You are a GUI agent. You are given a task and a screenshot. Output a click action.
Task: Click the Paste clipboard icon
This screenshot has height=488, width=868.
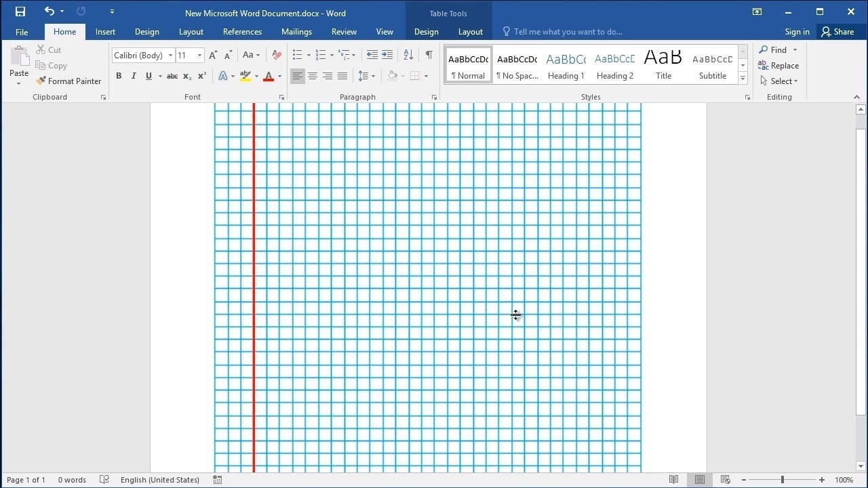(19, 57)
